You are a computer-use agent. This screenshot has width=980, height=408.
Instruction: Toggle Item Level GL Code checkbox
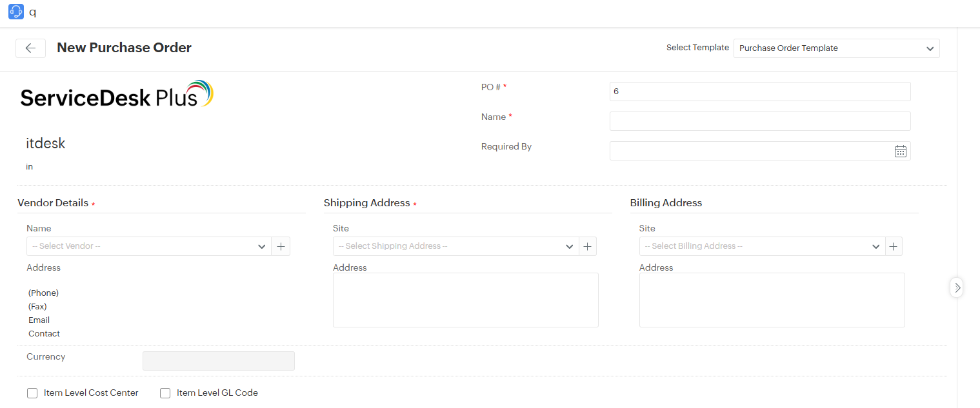(165, 393)
